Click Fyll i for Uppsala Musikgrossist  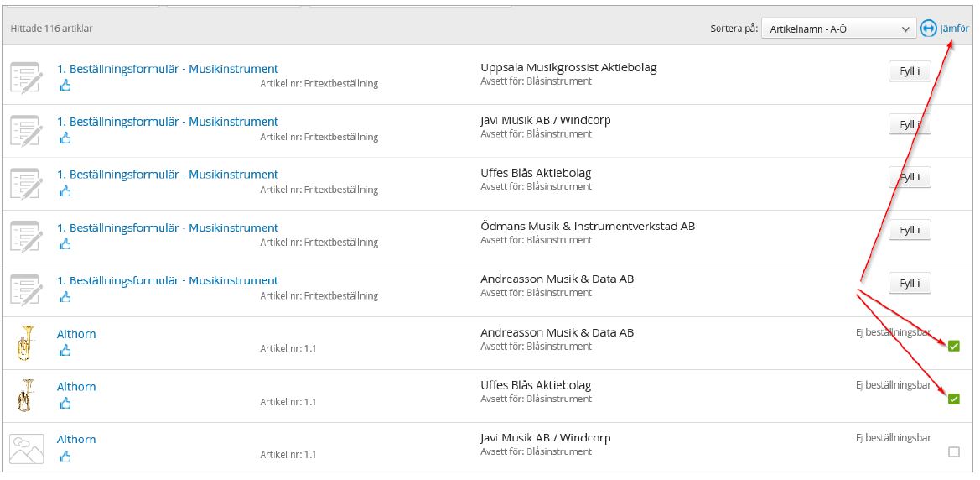coord(910,71)
